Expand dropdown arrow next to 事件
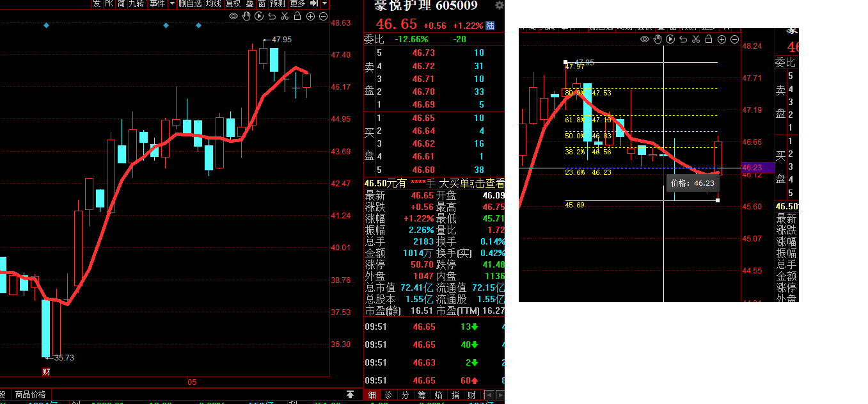This screenshot has height=404, width=868. click(x=171, y=4)
